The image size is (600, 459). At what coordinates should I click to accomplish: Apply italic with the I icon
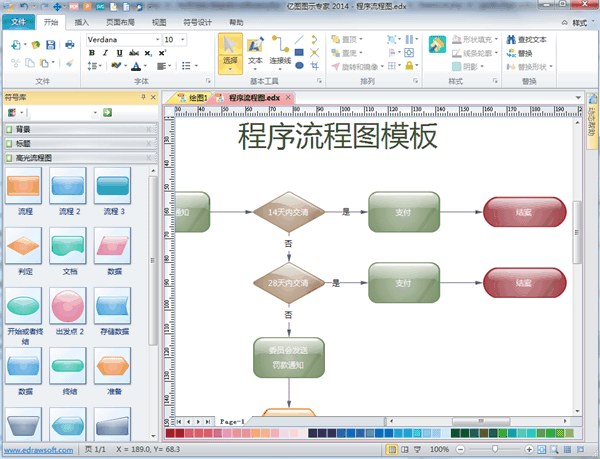click(105, 53)
